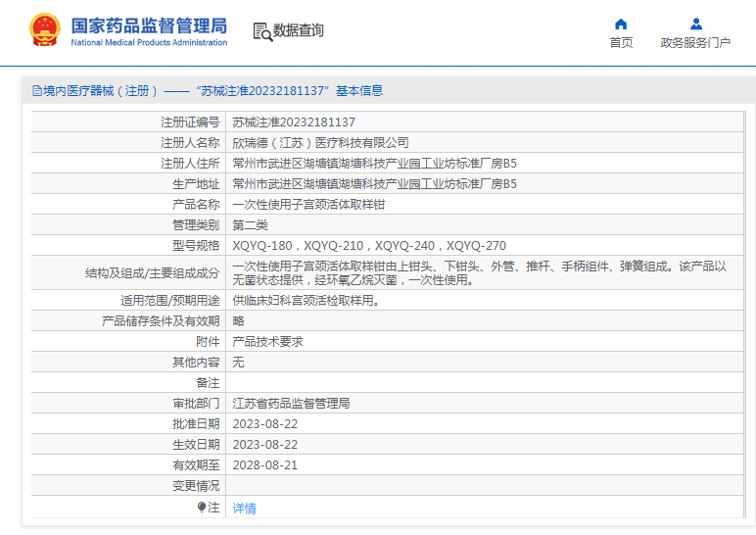Viewport: 756px width, 535px height.
Task: Click the document icon before 境内医疗器械
Action: coord(37,91)
